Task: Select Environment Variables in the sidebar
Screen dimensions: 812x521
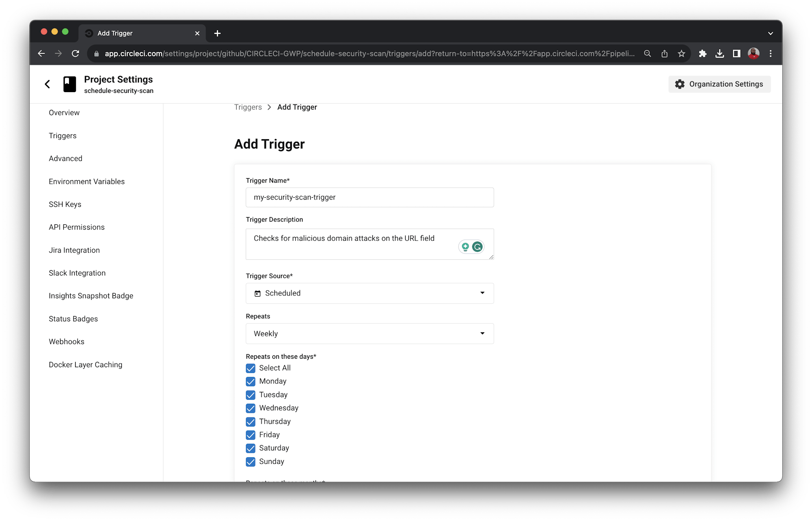Action: [86, 181]
